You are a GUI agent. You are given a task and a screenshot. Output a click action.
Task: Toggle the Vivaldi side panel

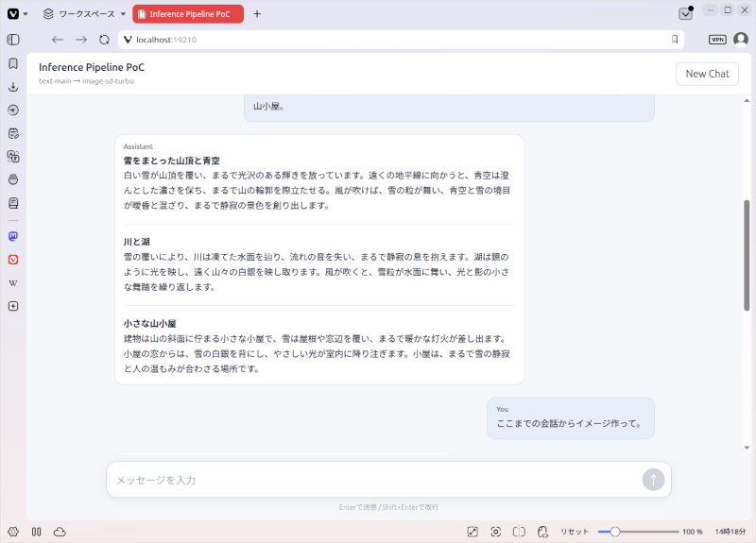click(13, 40)
